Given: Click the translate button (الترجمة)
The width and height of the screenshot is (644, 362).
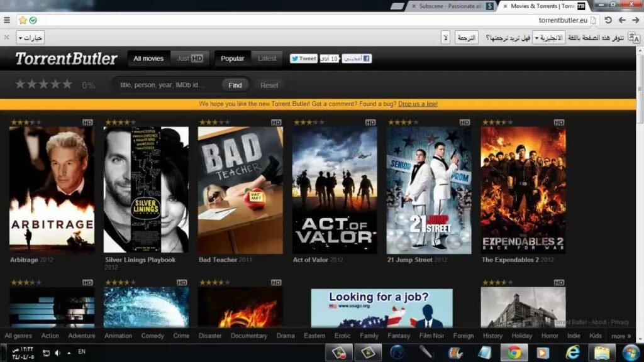Looking at the screenshot, I should click(x=466, y=38).
